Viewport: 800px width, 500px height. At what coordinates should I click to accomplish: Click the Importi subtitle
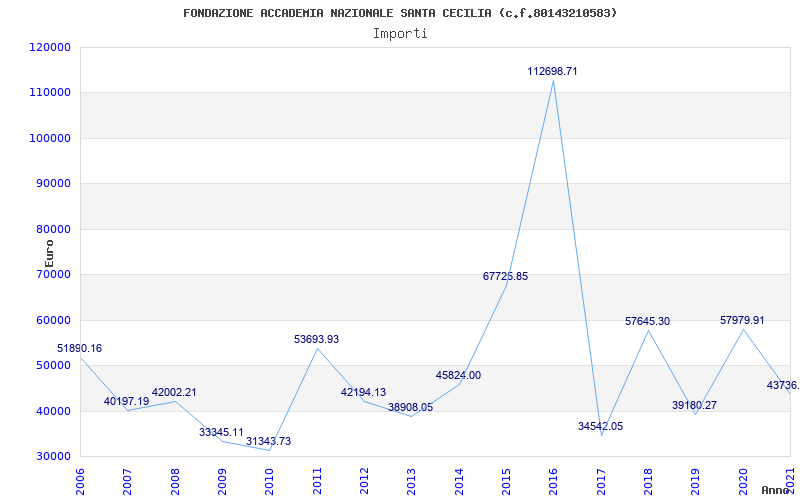[400, 34]
